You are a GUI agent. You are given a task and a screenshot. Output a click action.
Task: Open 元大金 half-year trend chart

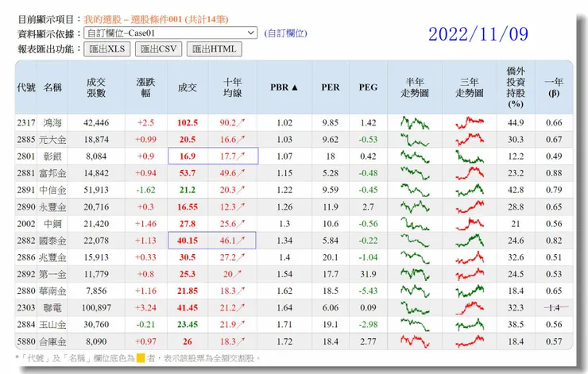[414, 140]
